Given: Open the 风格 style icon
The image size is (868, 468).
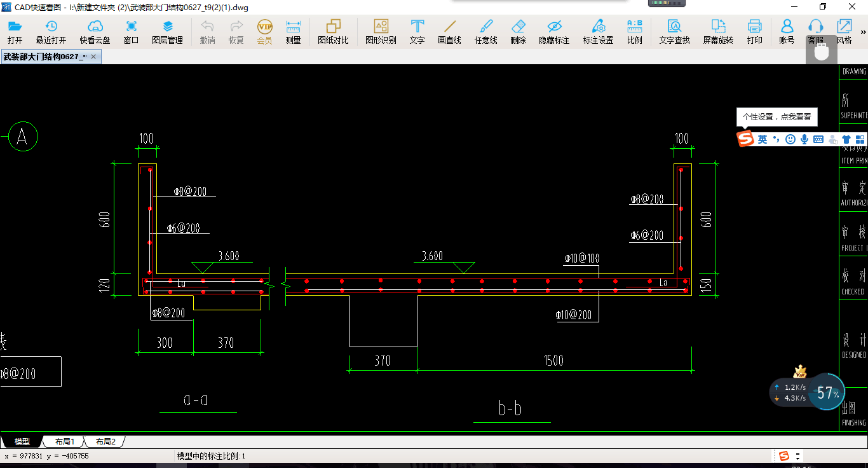Looking at the screenshot, I should (844, 31).
